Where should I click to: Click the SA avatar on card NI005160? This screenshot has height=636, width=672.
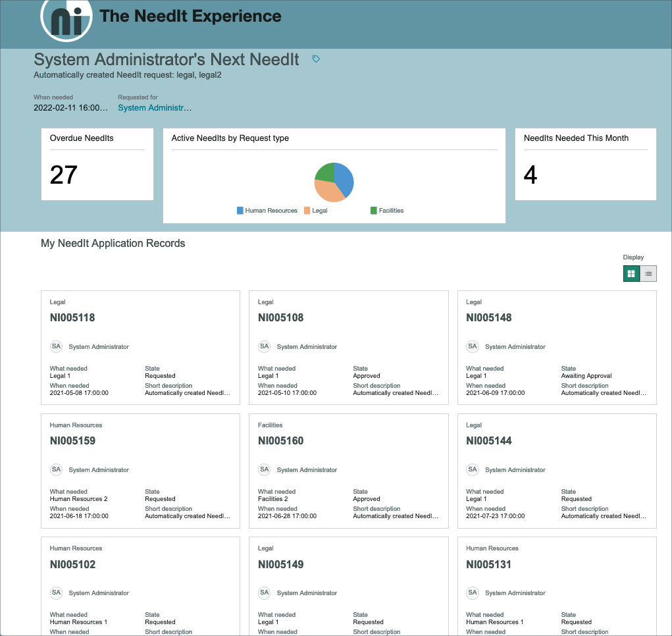[x=264, y=469]
